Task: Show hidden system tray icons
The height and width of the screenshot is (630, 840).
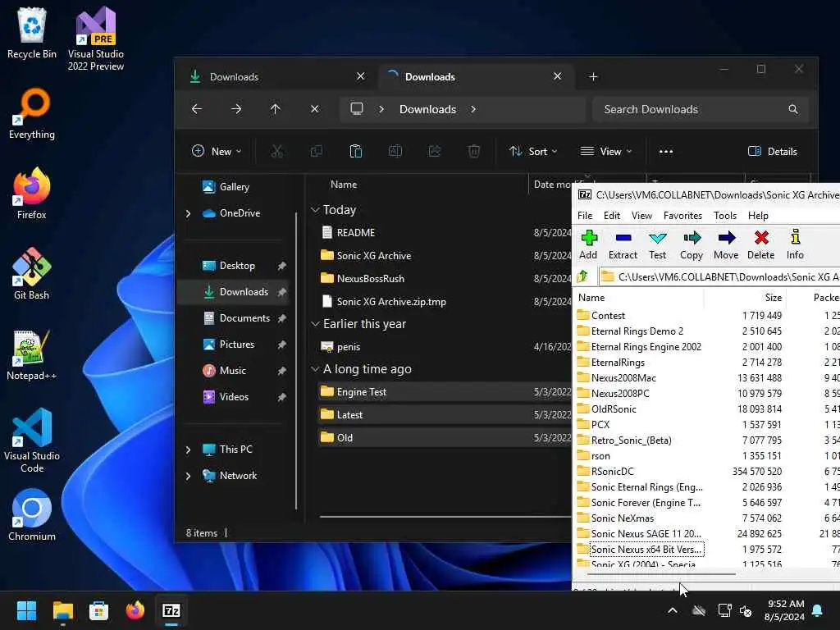Action: (x=673, y=610)
